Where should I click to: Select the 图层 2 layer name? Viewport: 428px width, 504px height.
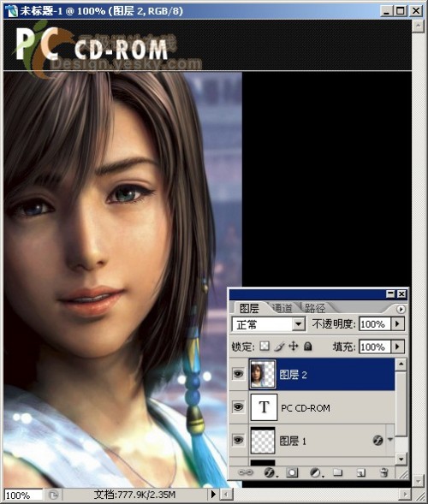pos(293,375)
